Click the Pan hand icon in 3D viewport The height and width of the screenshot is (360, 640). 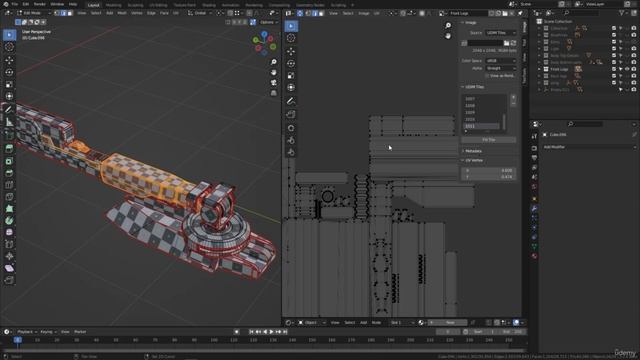(x=273, y=72)
